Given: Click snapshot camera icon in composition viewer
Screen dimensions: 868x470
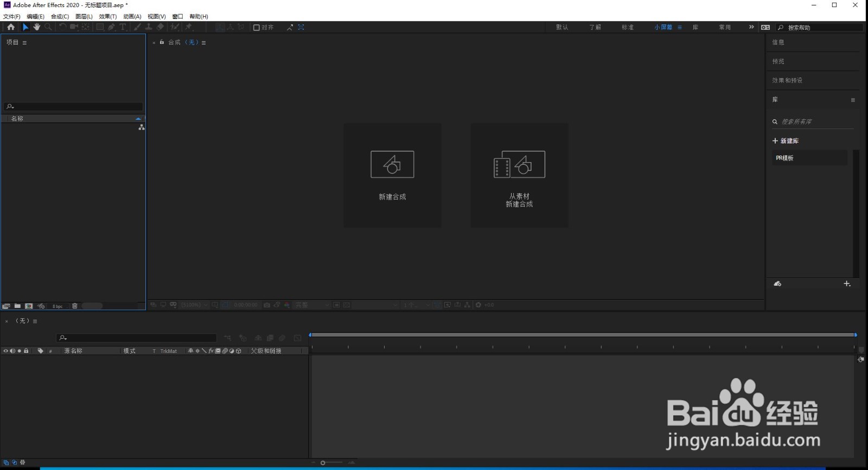Looking at the screenshot, I should (x=267, y=305).
